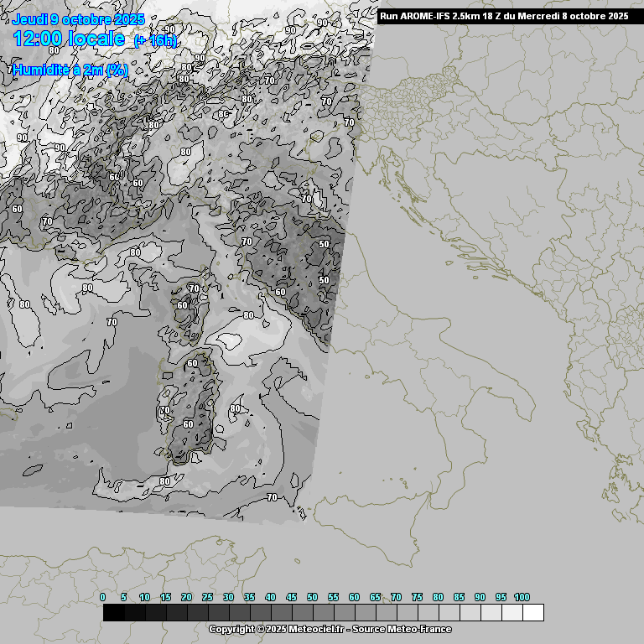
Task: Click the '12:00 locale' time label
Action: coord(69,39)
